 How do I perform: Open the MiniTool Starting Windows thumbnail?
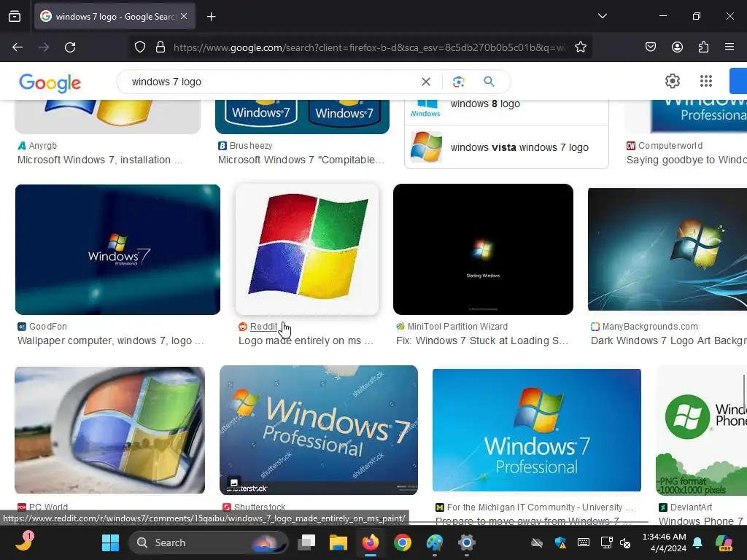(x=483, y=249)
